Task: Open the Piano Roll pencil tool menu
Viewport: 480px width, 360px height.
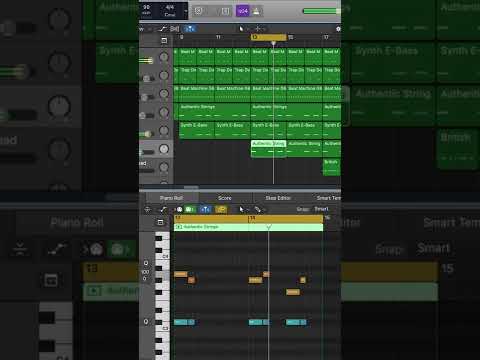Action: point(258,209)
